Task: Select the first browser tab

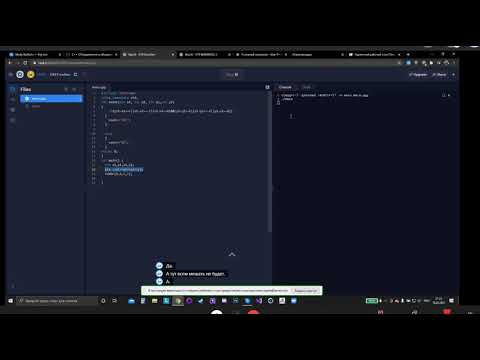Action: [35, 54]
